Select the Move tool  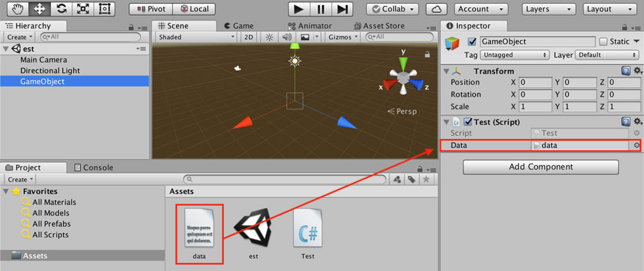[40, 9]
